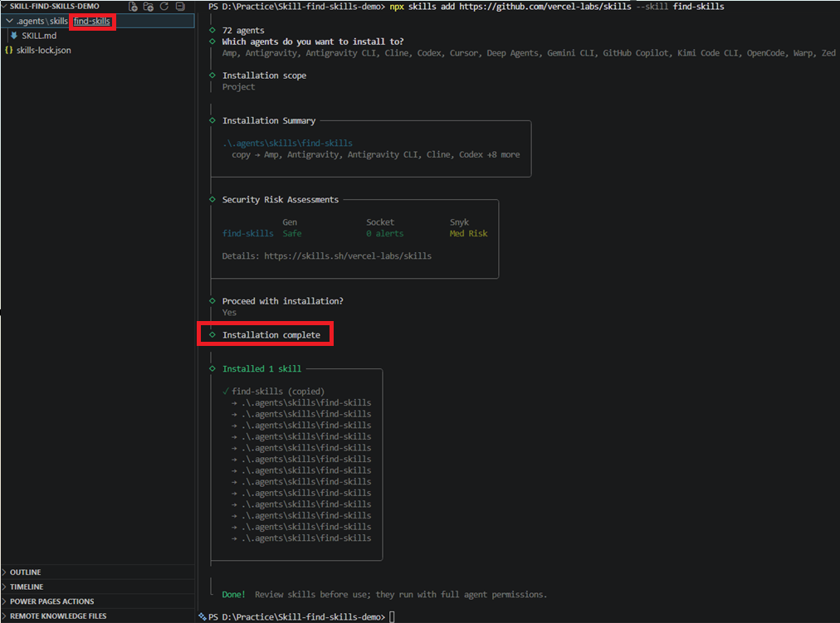Click the New Folder icon in Explorer header
The width and height of the screenshot is (840, 623).
(149, 7)
